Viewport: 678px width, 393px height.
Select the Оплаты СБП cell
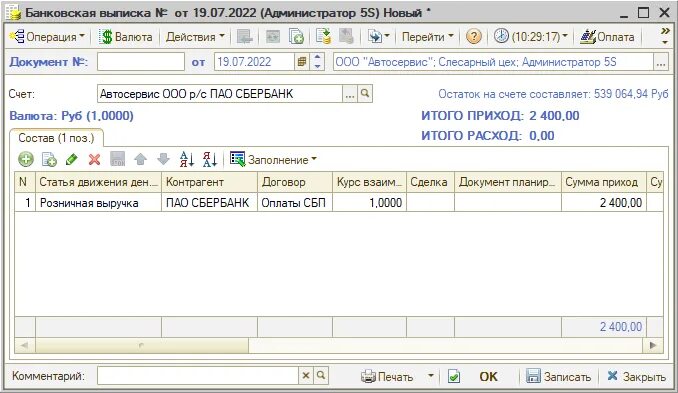(x=295, y=203)
